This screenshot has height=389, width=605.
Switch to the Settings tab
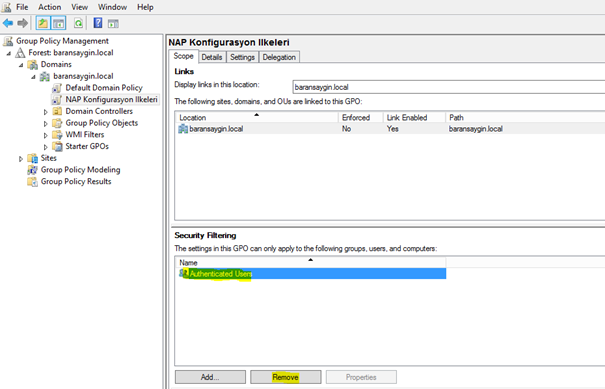point(242,57)
